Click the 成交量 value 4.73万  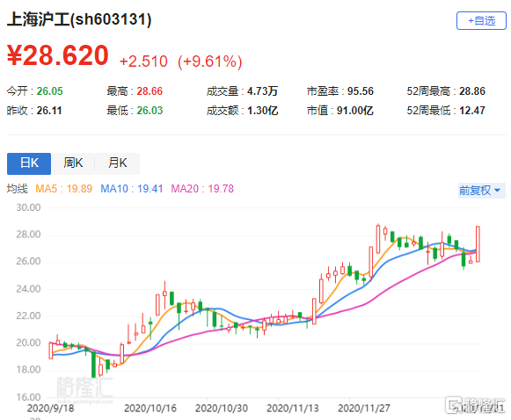click(x=262, y=91)
